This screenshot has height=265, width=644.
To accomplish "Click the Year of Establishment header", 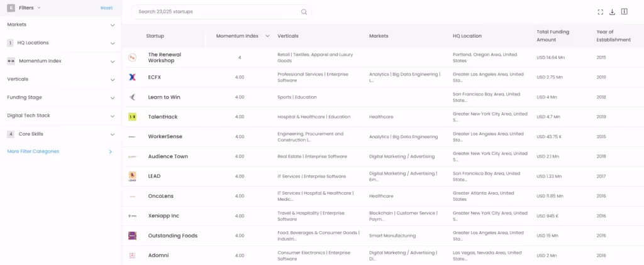I will [x=614, y=36].
